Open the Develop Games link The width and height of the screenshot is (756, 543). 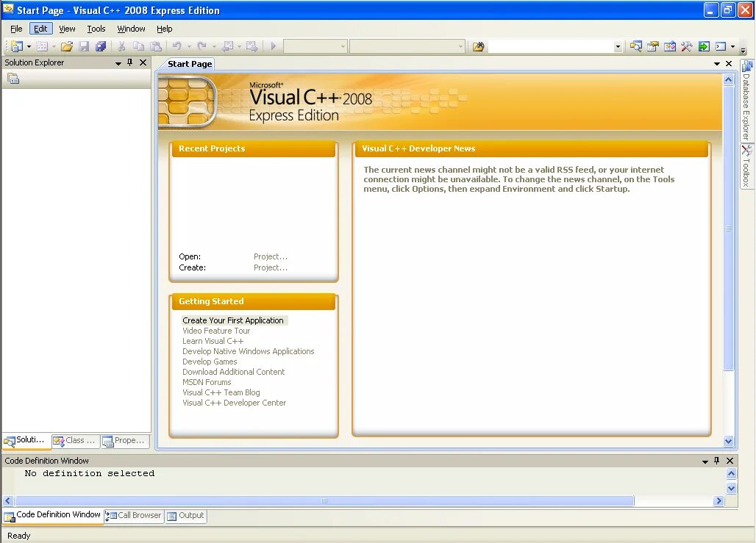click(x=210, y=362)
